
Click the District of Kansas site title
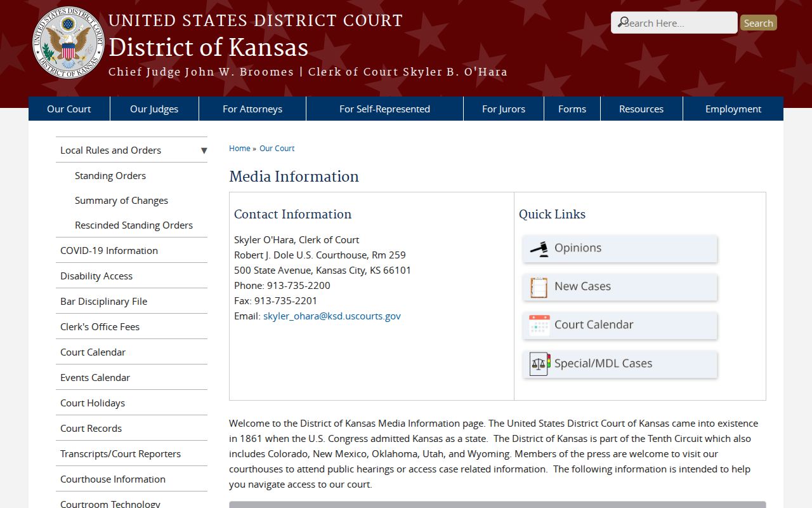pyautogui.click(x=208, y=48)
